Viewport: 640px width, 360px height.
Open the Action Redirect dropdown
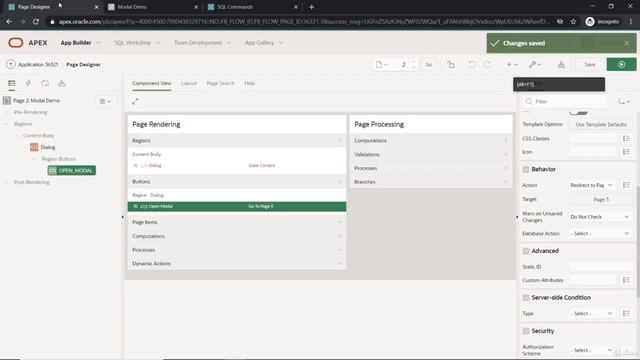(x=592, y=185)
